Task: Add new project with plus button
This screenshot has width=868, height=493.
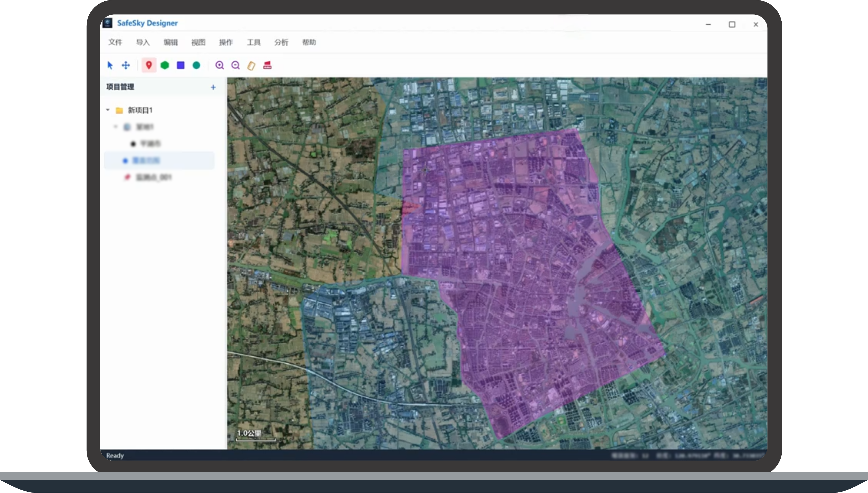Action: (213, 87)
